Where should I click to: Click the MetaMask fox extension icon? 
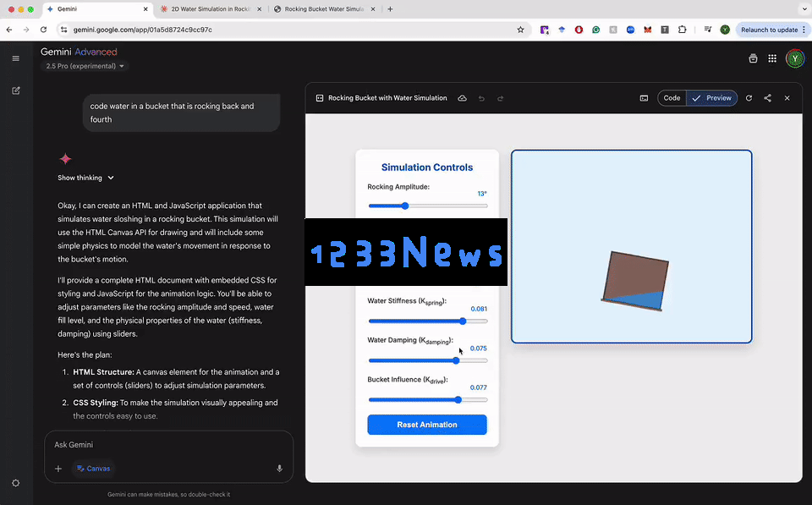(x=647, y=30)
